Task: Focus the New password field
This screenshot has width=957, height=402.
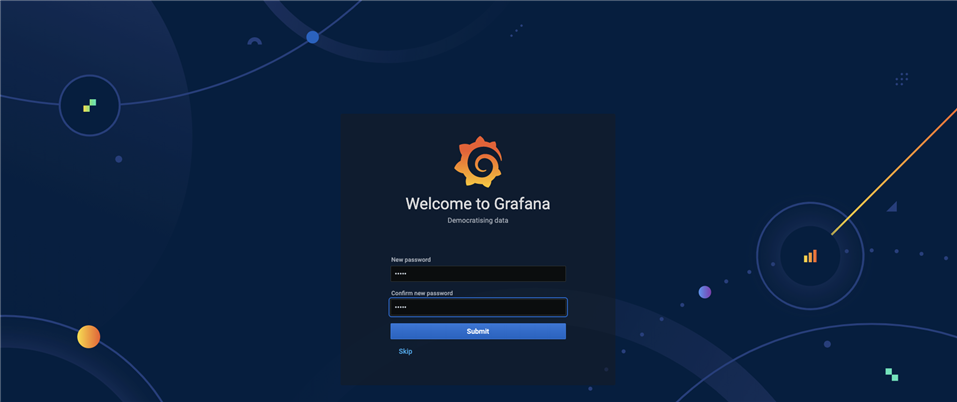Action: 478,274
